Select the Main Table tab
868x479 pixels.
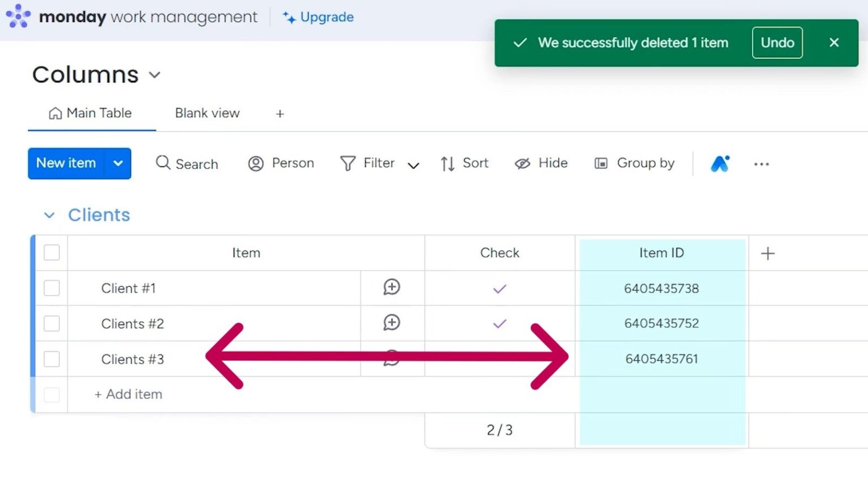tap(91, 113)
